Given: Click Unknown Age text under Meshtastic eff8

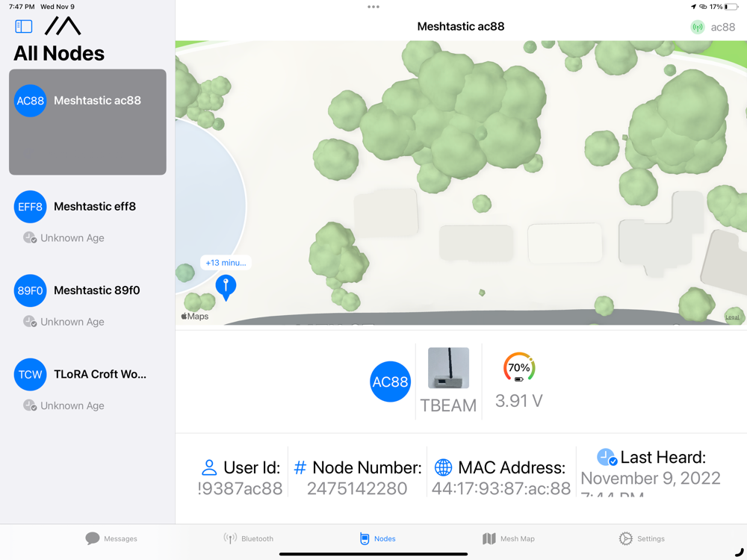Looking at the screenshot, I should [72, 238].
